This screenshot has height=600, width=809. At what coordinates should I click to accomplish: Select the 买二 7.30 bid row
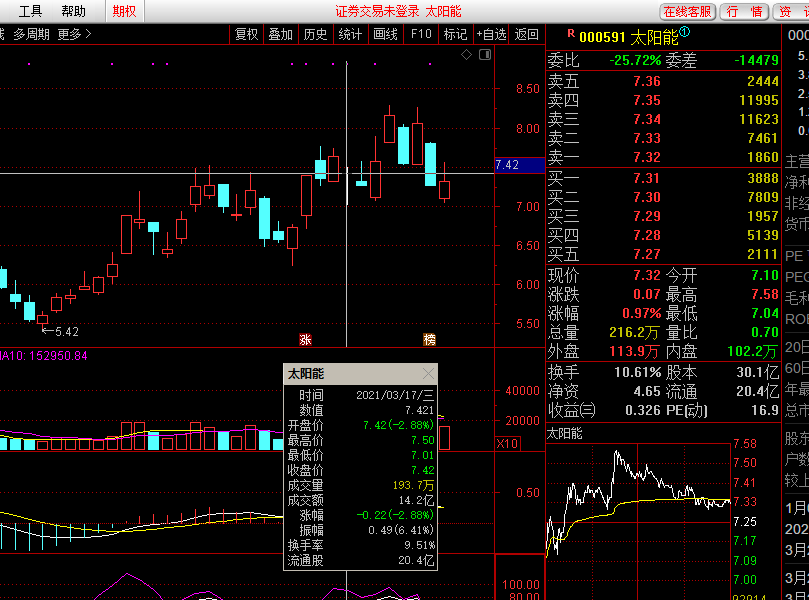663,198
